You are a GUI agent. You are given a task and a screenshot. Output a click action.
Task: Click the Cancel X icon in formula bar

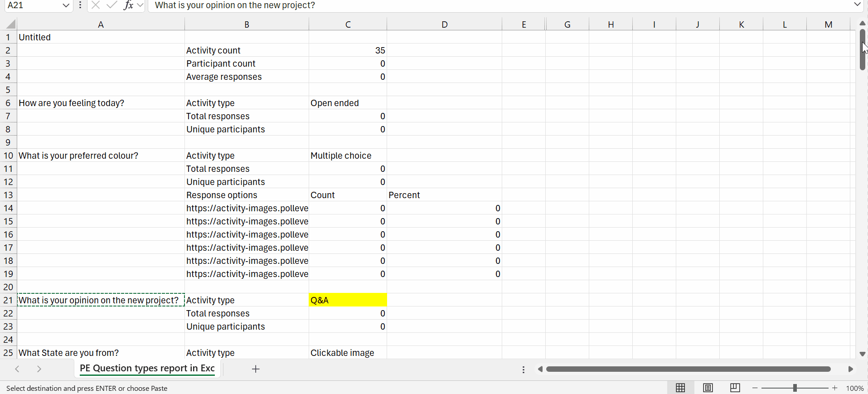[95, 5]
